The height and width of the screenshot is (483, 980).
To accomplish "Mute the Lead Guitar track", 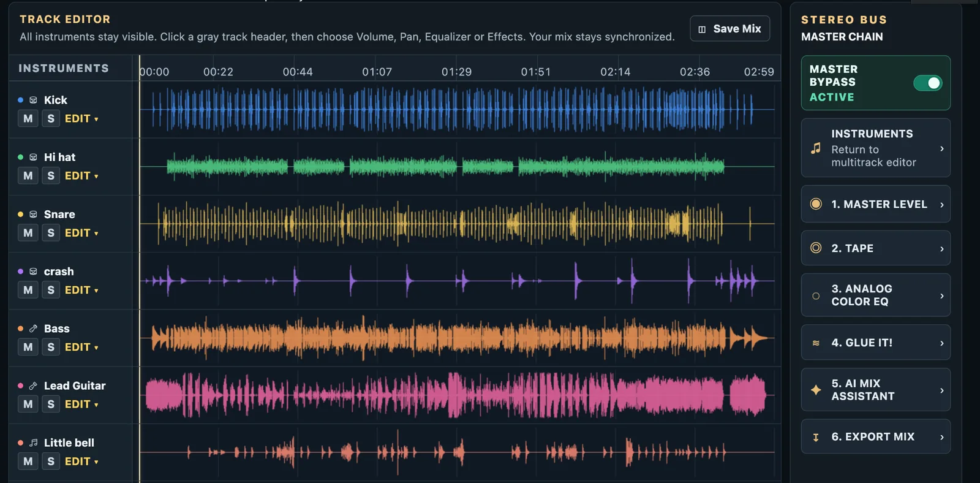I will [28, 404].
